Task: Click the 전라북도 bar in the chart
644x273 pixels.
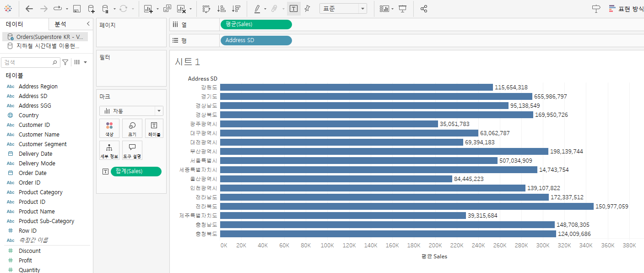Action: tap(407, 207)
